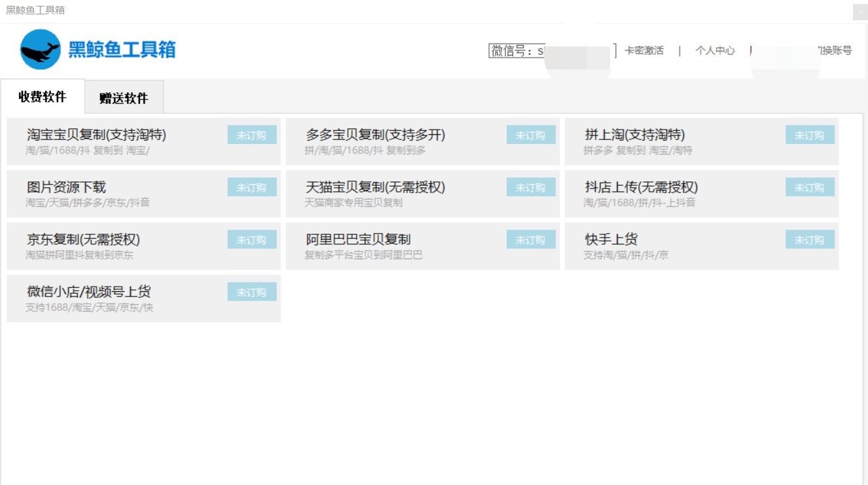Click 未订购 button for 微信小店/视频号上货
The height and width of the screenshot is (485, 868).
point(252,292)
